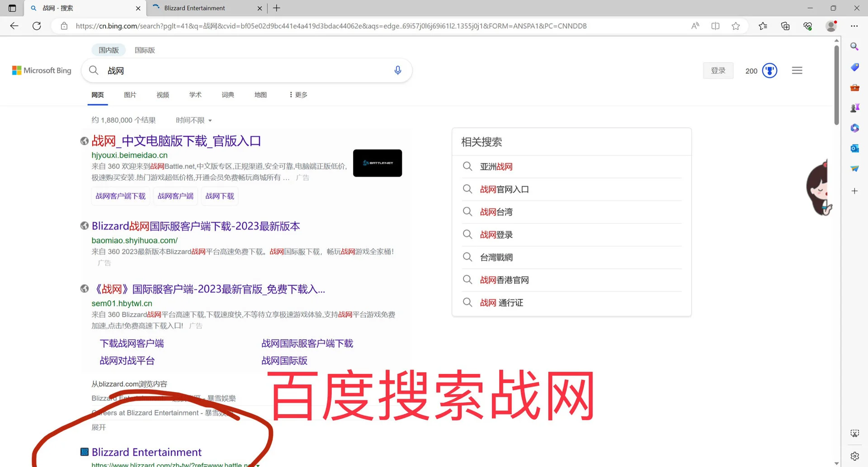Open the Microsoft Bing logo home link
868x467 pixels.
click(x=42, y=70)
